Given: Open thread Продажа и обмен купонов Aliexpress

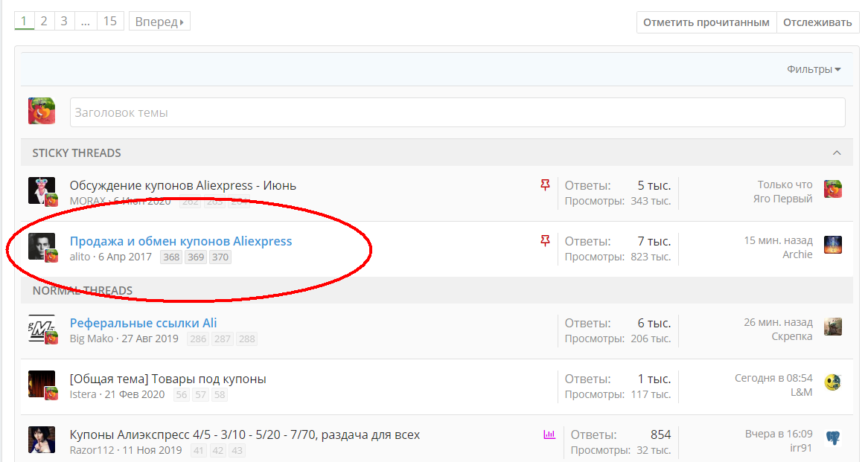Looking at the screenshot, I should (180, 241).
